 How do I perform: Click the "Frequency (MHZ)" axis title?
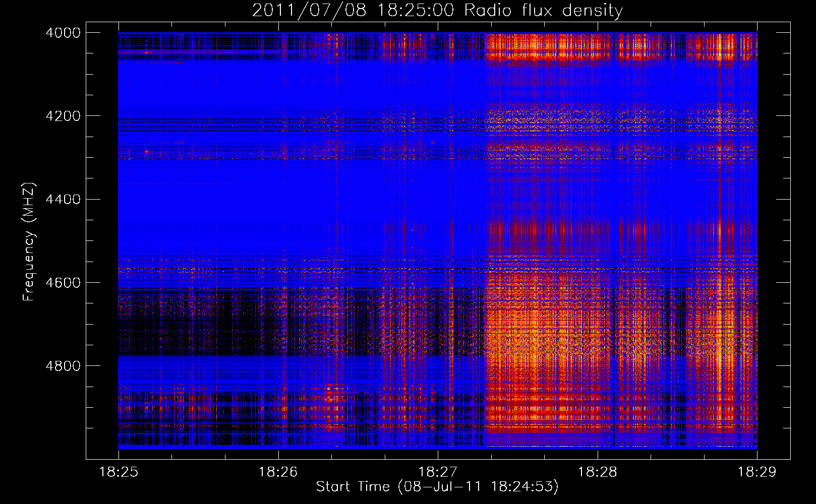(29, 242)
